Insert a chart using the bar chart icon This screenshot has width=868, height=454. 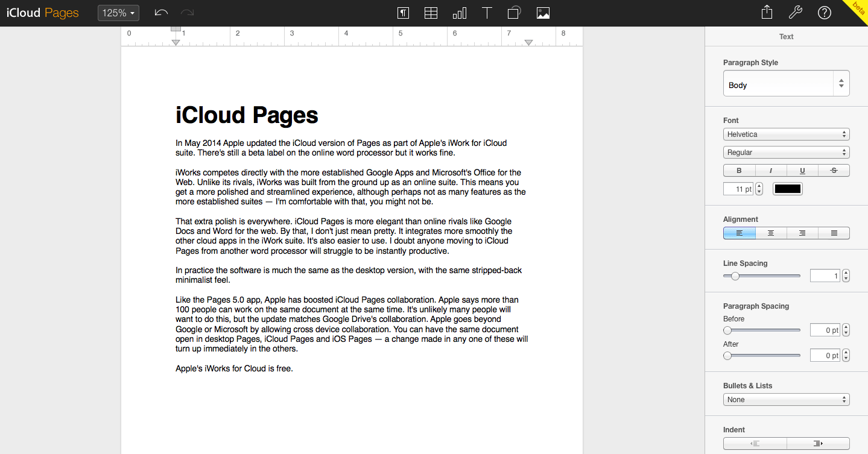[x=460, y=13]
